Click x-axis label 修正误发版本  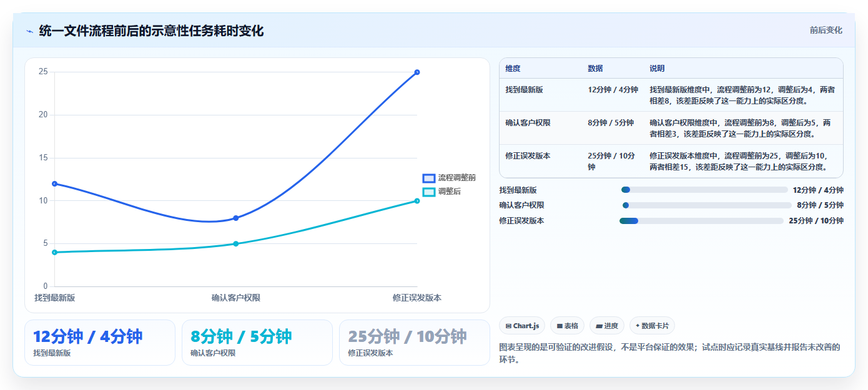pos(417,298)
